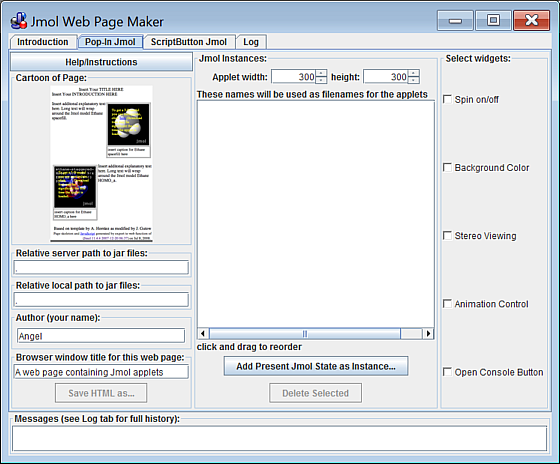The image size is (560, 464).
Task: Increase applet height with up arrow
Action: click(414, 73)
